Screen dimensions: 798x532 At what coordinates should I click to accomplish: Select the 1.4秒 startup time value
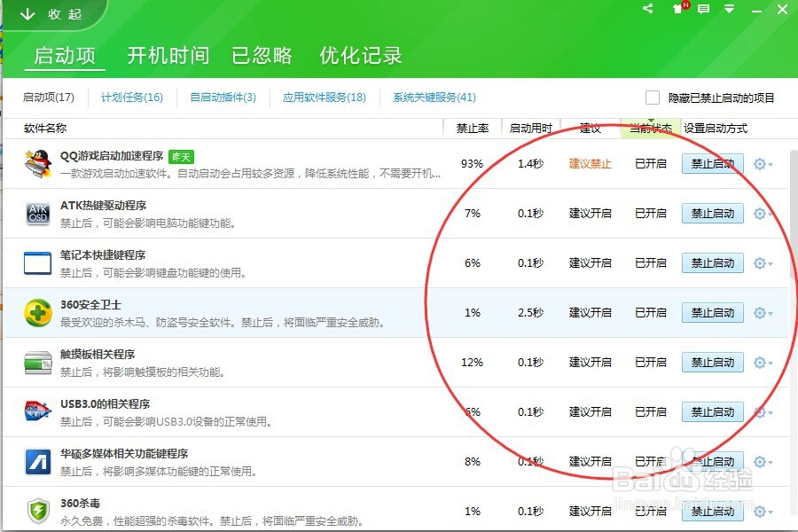tap(531, 164)
